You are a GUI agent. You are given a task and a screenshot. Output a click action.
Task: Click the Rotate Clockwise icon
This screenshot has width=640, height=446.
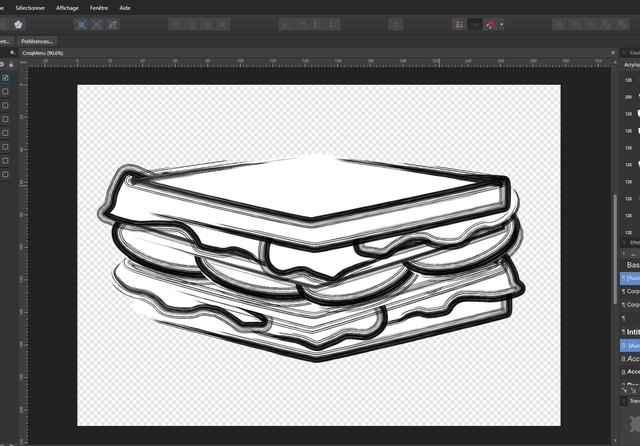(333, 25)
